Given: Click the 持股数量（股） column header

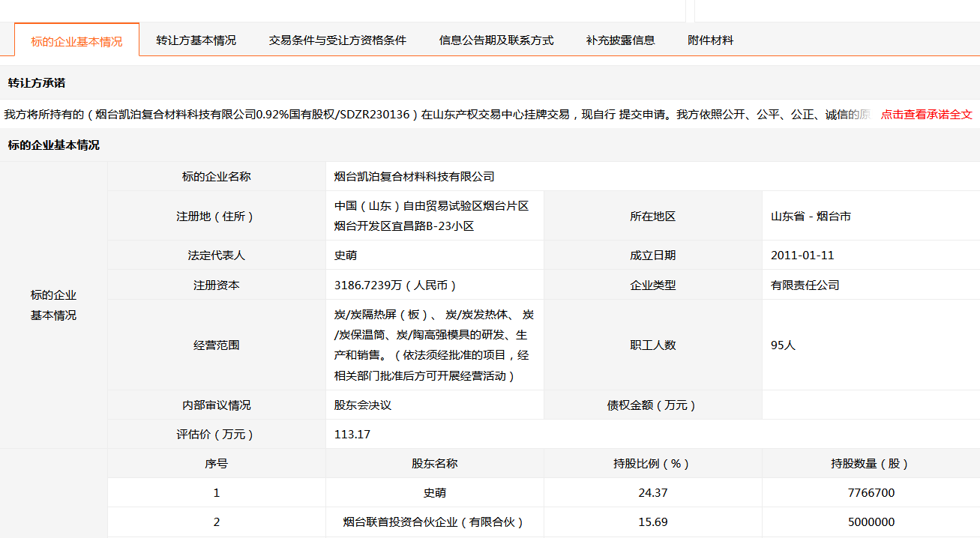Looking at the screenshot, I should (x=871, y=464).
